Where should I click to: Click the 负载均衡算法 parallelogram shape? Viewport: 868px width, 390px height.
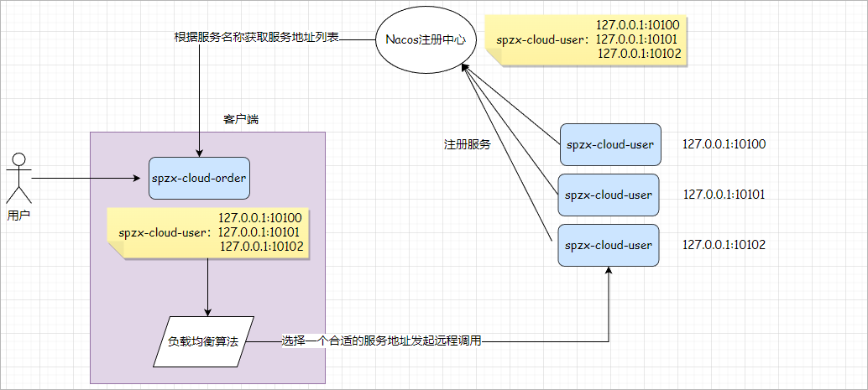pyautogui.click(x=203, y=341)
